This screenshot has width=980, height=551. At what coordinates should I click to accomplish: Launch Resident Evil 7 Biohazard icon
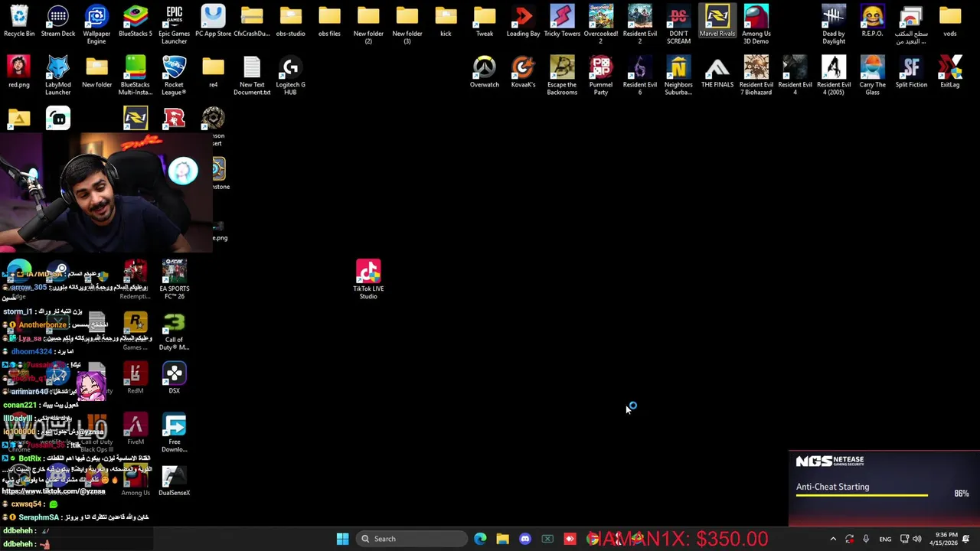[x=756, y=76]
